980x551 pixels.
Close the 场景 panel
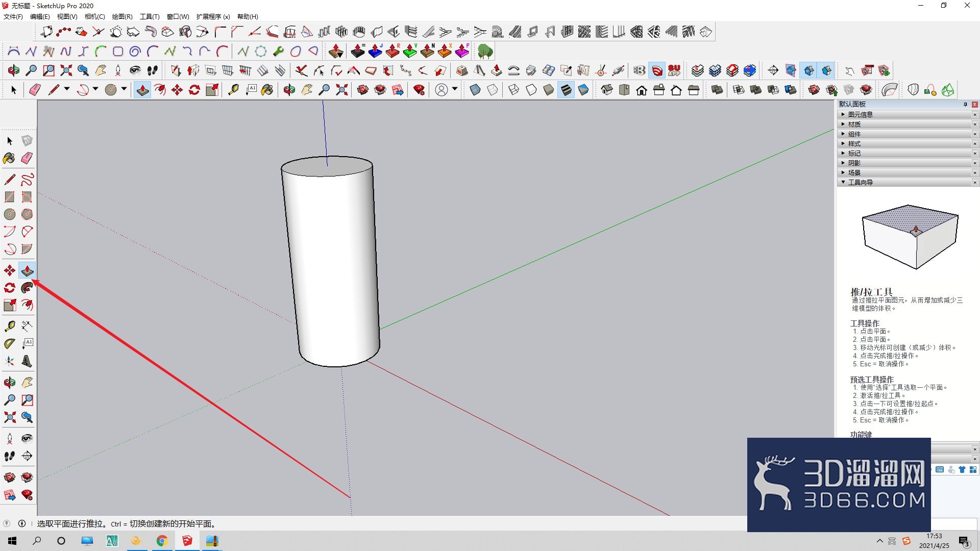(x=975, y=173)
